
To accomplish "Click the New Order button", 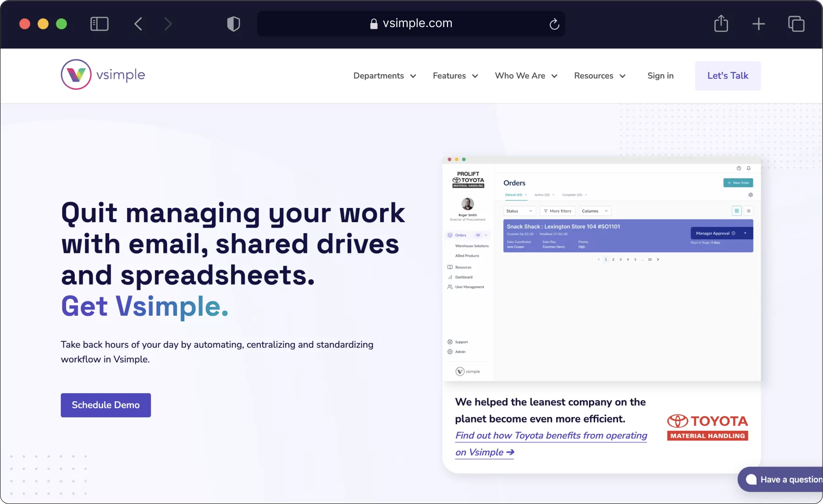I will [738, 183].
